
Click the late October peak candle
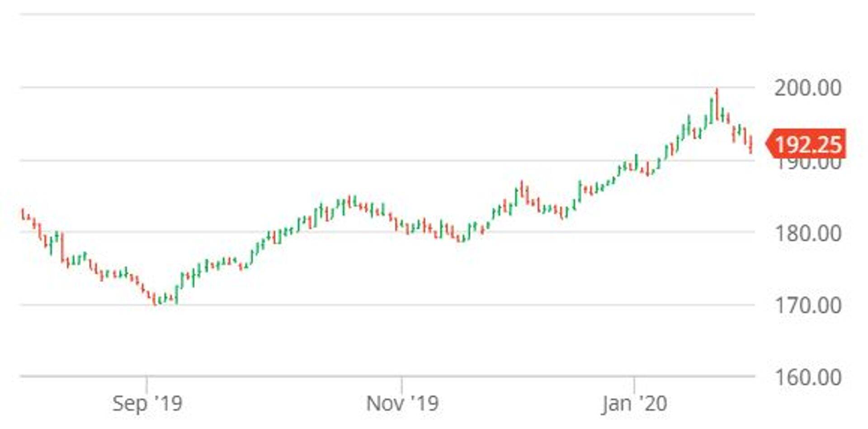pyautogui.click(x=349, y=202)
